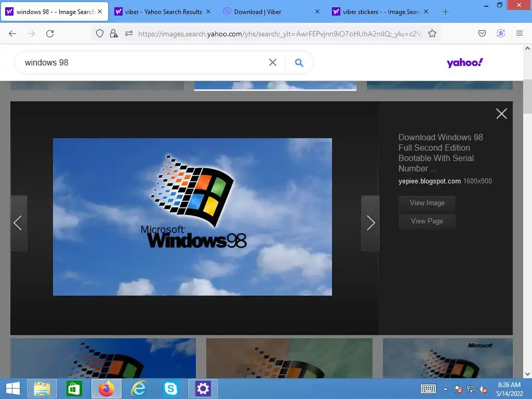Click the muted volume tray icon
This screenshot has width=532, height=399.
[x=483, y=389]
